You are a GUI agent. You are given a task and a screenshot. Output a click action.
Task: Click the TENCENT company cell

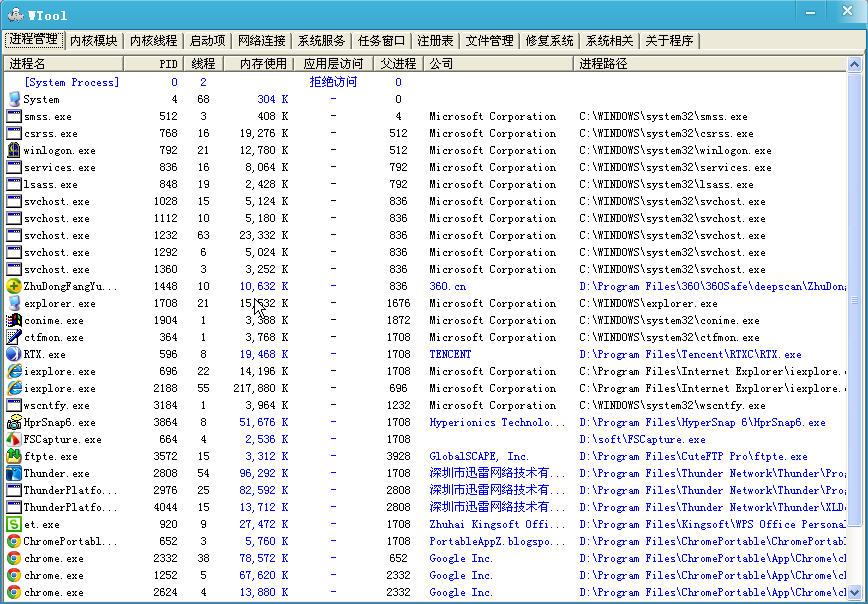(x=450, y=354)
